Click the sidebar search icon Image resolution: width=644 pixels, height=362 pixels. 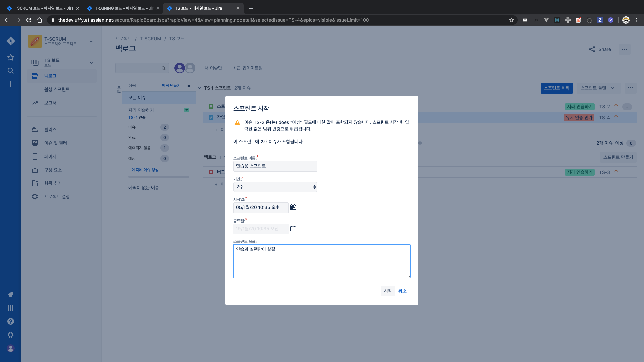11,71
